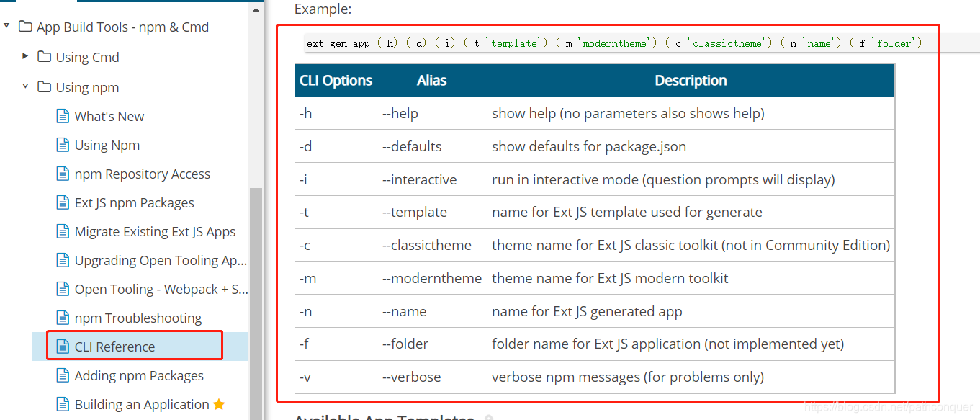Click the --defaults alias cell
This screenshot has height=420, width=980.
point(432,146)
